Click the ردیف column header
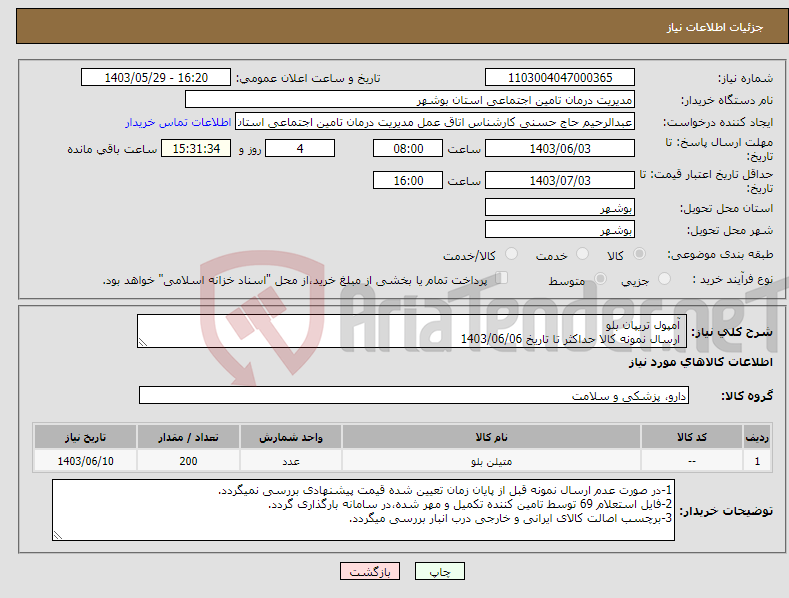 (x=757, y=437)
